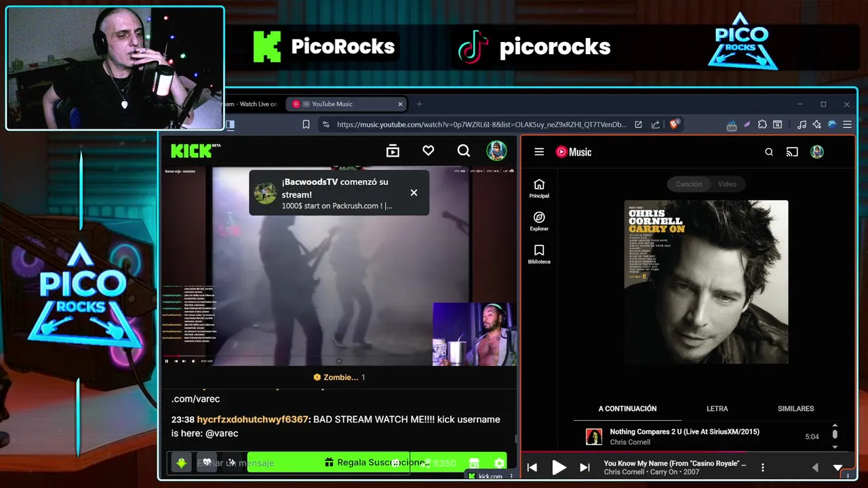Select the YouTube Music browser tab
Screen dimensions: 868x488
pos(347,104)
